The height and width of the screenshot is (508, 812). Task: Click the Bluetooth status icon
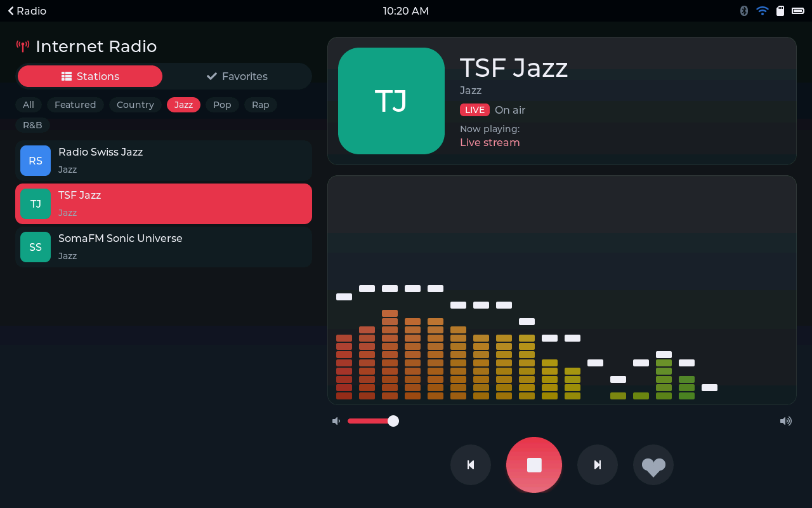point(744,11)
